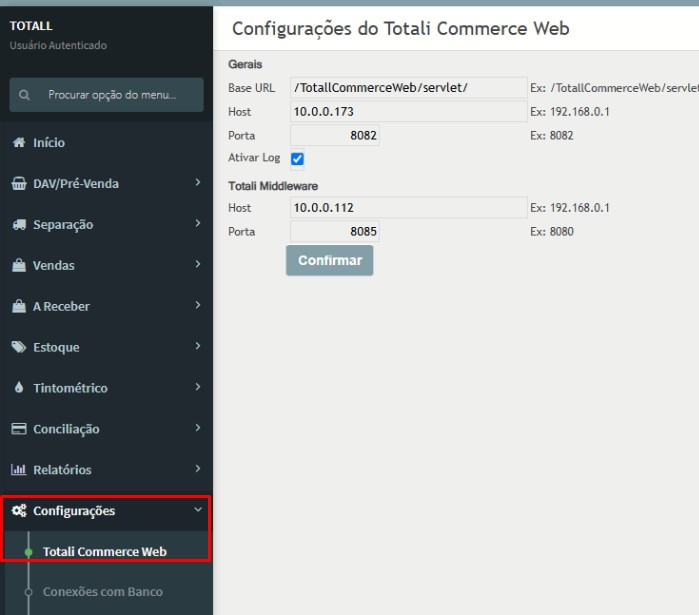Toggle the Ativar Log checkbox
The width and height of the screenshot is (699, 615).
click(297, 159)
